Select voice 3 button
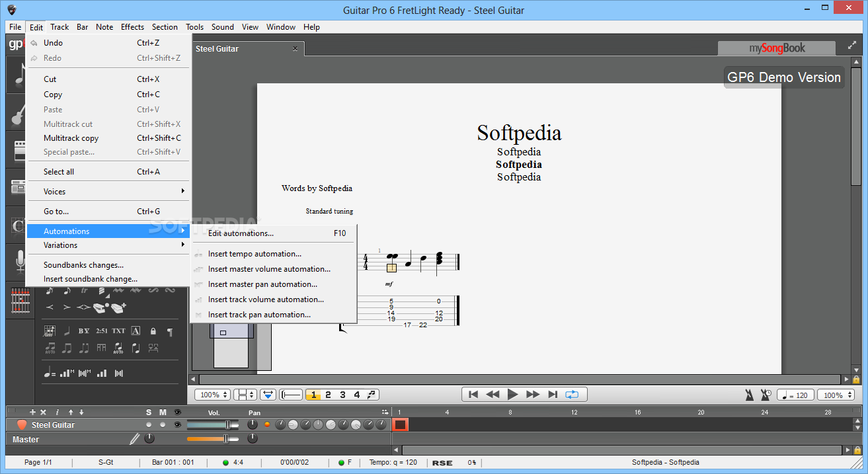 tap(342, 395)
